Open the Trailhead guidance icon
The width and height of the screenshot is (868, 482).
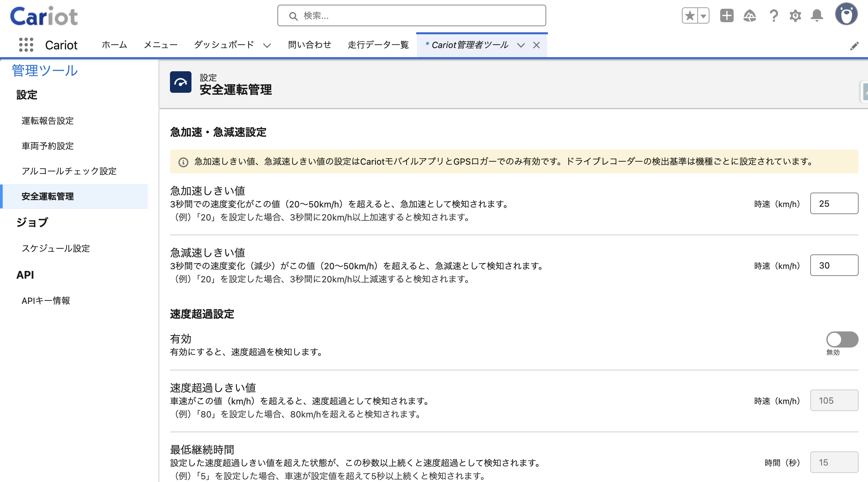(749, 15)
